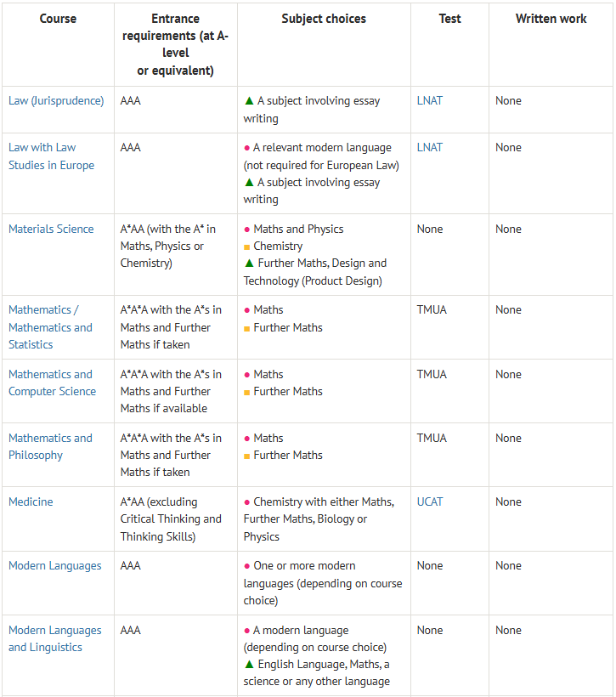Open the Mathematics and Philosophy course
The width and height of the screenshot is (616, 697).
pyautogui.click(x=50, y=446)
